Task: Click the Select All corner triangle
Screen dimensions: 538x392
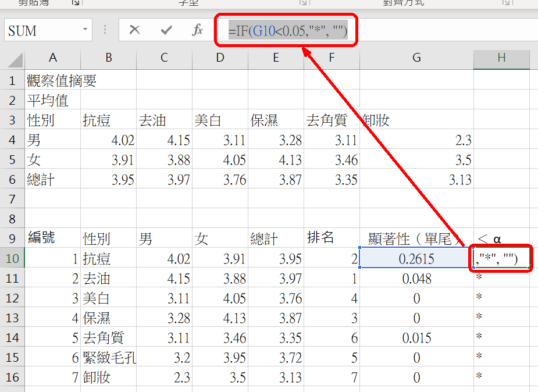Action: (x=16, y=59)
